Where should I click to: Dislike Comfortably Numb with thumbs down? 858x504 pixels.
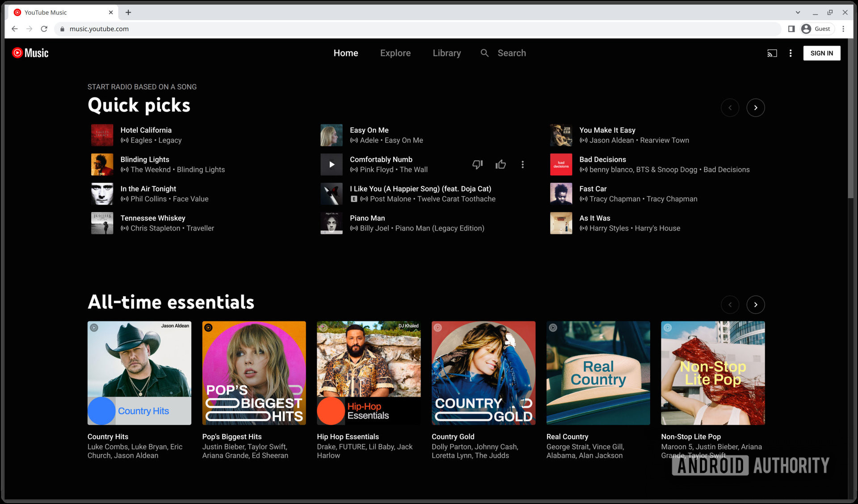point(477,164)
